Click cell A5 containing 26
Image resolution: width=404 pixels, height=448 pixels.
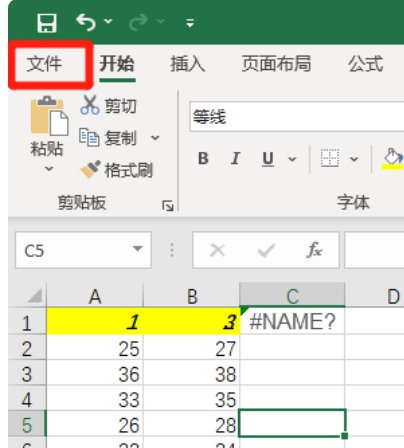click(x=95, y=424)
